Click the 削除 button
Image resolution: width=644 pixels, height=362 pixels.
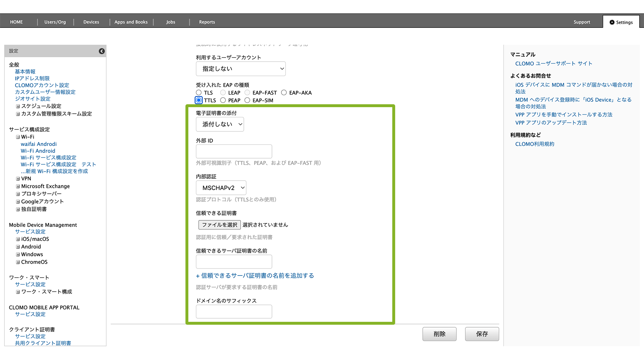(439, 334)
